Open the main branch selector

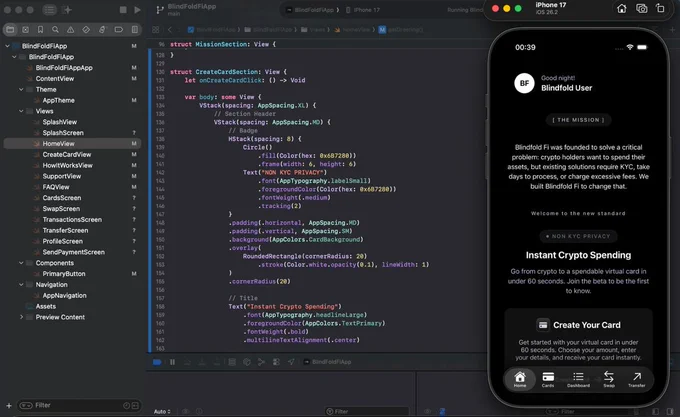coord(174,14)
